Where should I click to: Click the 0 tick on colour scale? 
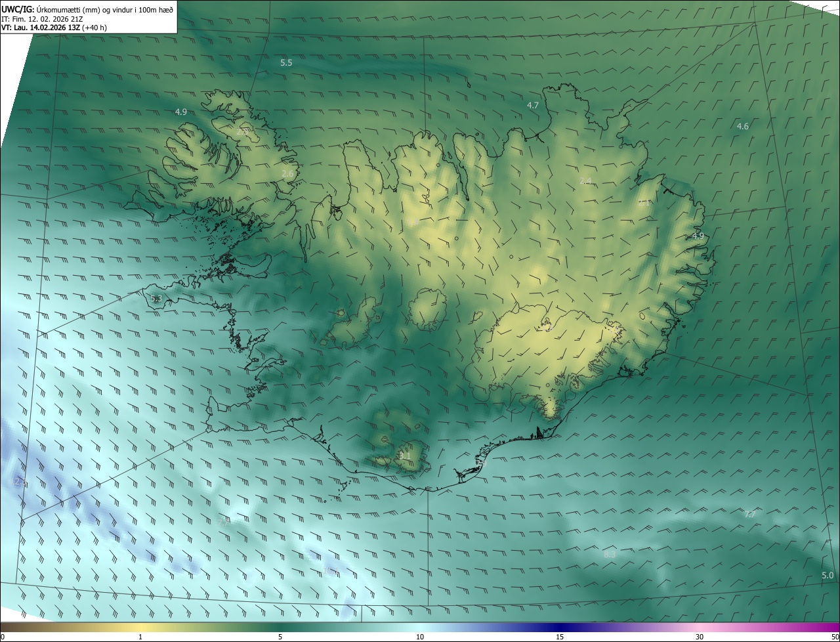pyautogui.click(x=2, y=637)
